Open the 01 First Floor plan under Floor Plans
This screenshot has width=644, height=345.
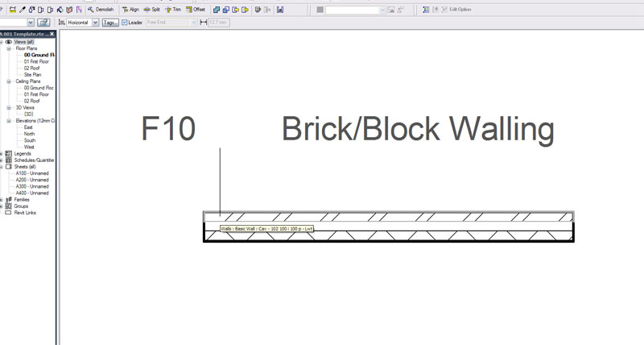click(36, 62)
